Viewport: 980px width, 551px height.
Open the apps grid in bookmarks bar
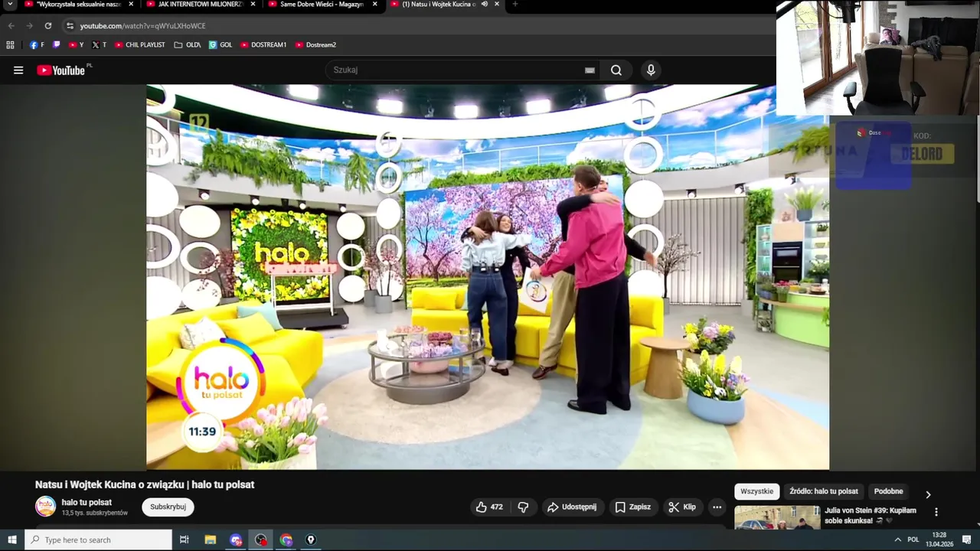click(x=10, y=45)
